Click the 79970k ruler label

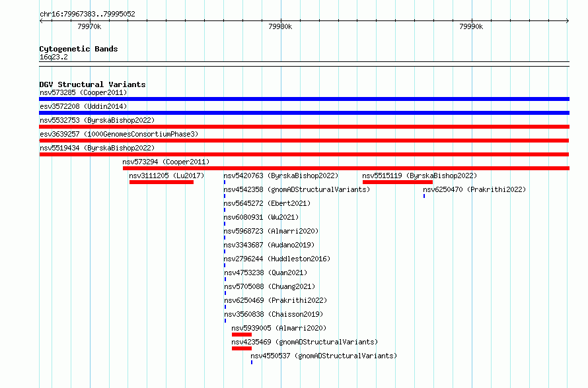click(89, 27)
